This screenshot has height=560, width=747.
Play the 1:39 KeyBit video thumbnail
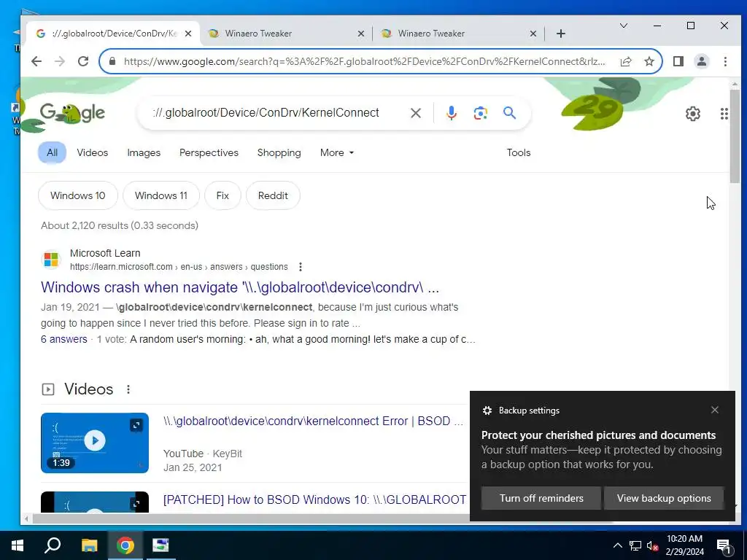point(95,443)
